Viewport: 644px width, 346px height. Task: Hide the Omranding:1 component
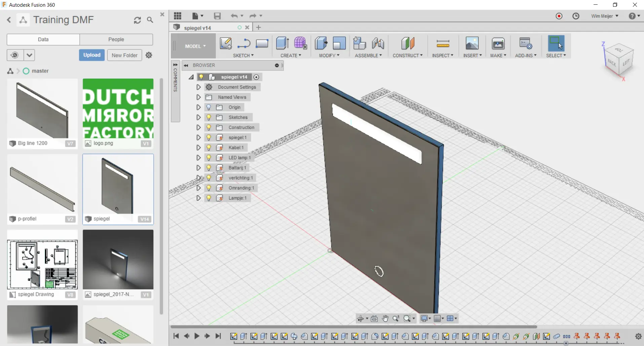209,188
